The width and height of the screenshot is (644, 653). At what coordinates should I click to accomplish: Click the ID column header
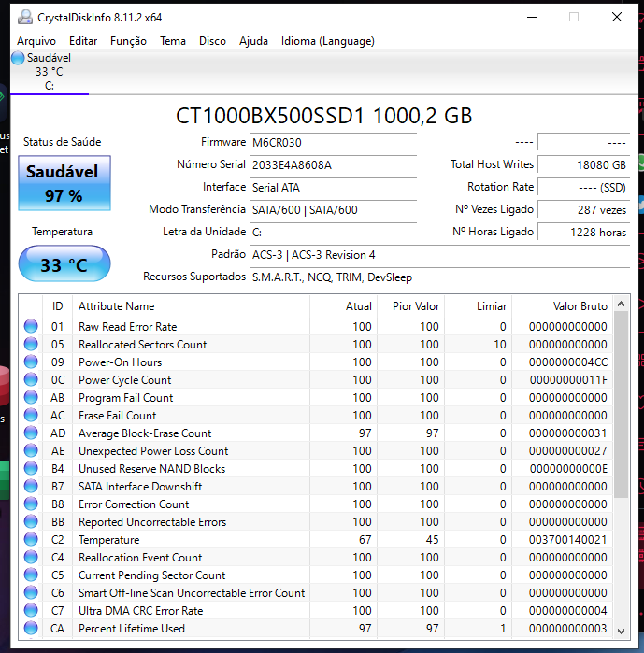[x=58, y=306]
